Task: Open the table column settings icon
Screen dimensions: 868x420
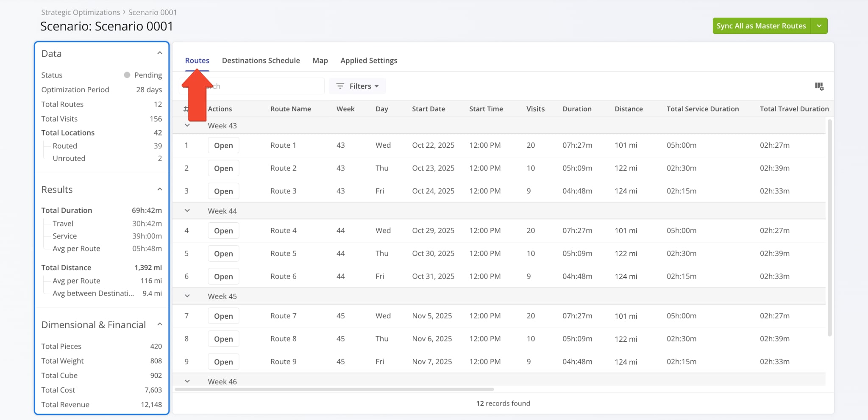Action: pos(819,86)
